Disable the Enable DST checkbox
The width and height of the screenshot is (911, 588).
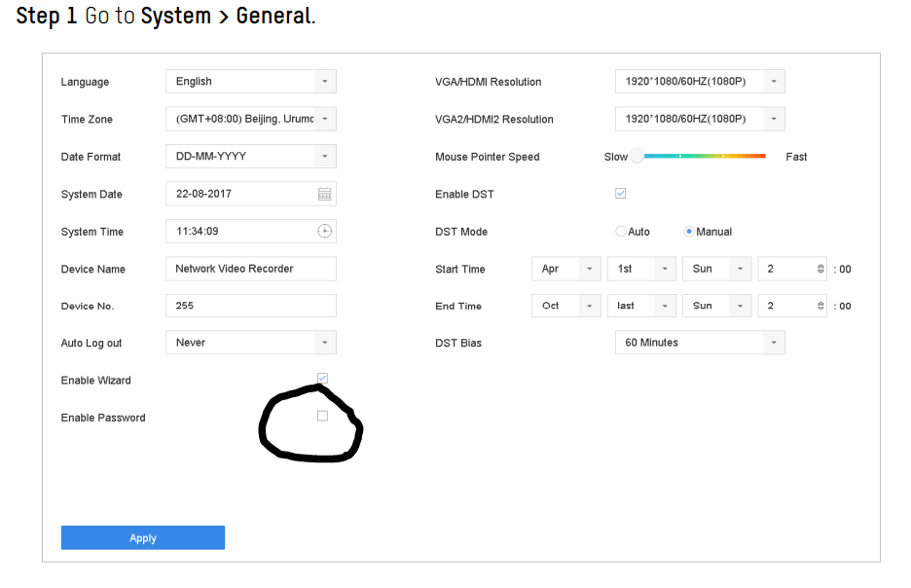pos(620,193)
